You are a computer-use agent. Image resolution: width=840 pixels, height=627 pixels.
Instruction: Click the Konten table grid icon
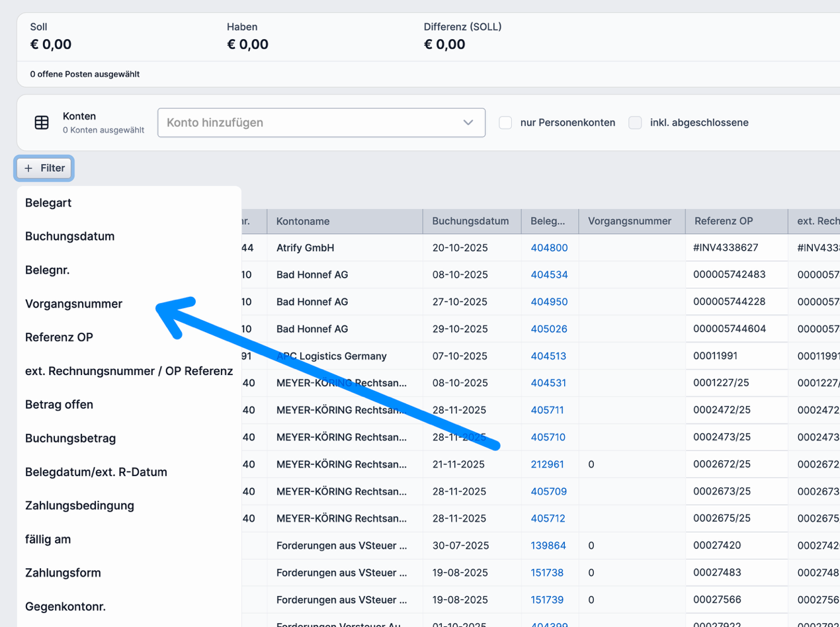42,123
